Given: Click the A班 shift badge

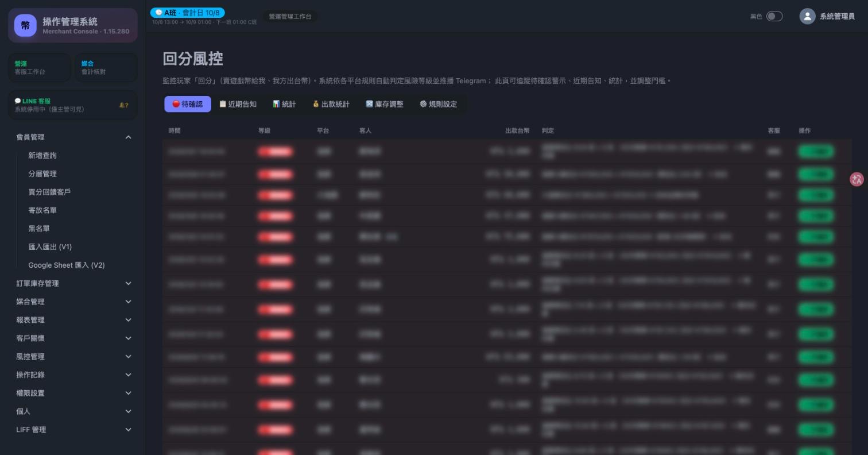Looking at the screenshot, I should tap(188, 13).
